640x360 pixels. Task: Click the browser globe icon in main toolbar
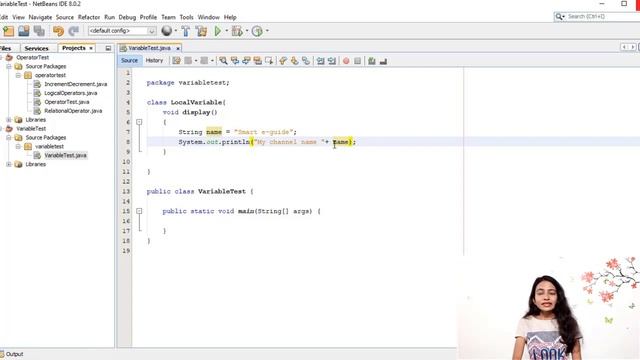coord(167,31)
